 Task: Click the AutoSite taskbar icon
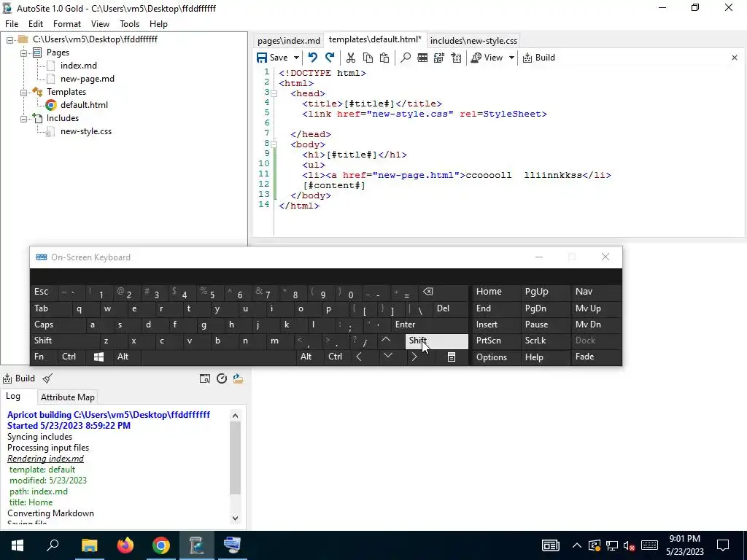click(197, 545)
